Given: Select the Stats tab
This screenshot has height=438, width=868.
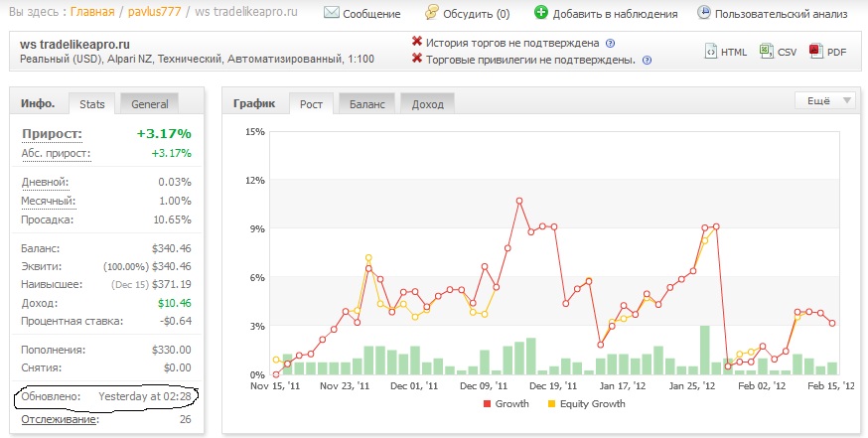Looking at the screenshot, I should [92, 104].
